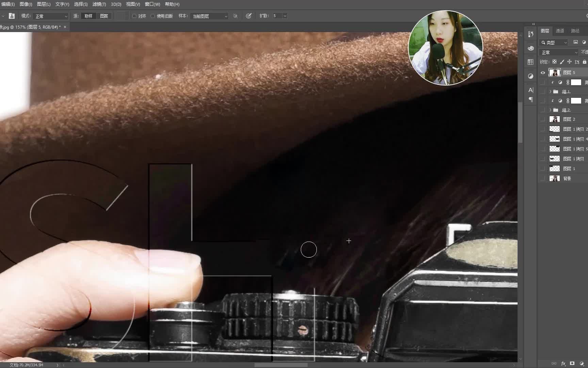Image resolution: width=588 pixels, height=368 pixels.
Task: Open the 扩散 value dropdown arrow
Action: coord(285,16)
